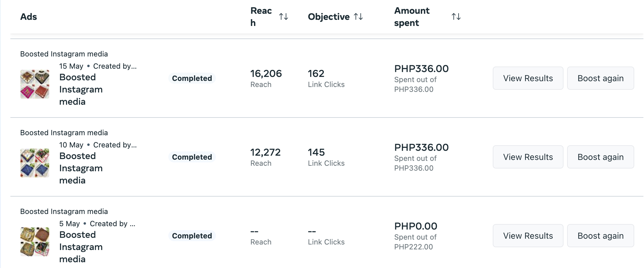View Results for the 15 May ad
The height and width of the screenshot is (268, 644).
(528, 78)
